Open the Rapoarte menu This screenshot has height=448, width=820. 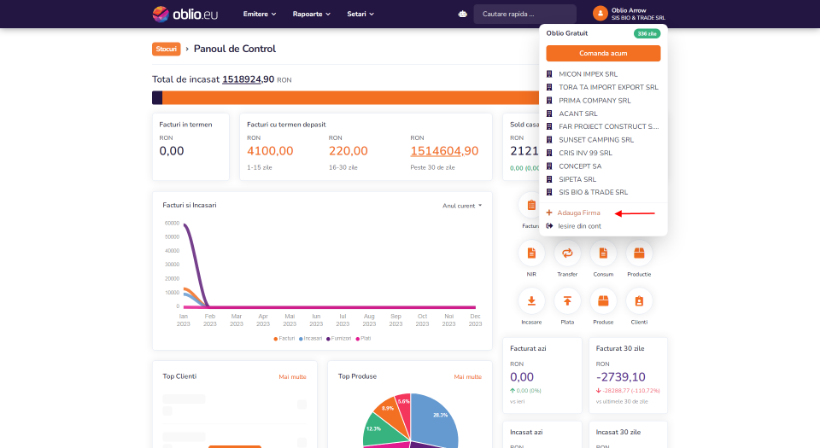(311, 14)
